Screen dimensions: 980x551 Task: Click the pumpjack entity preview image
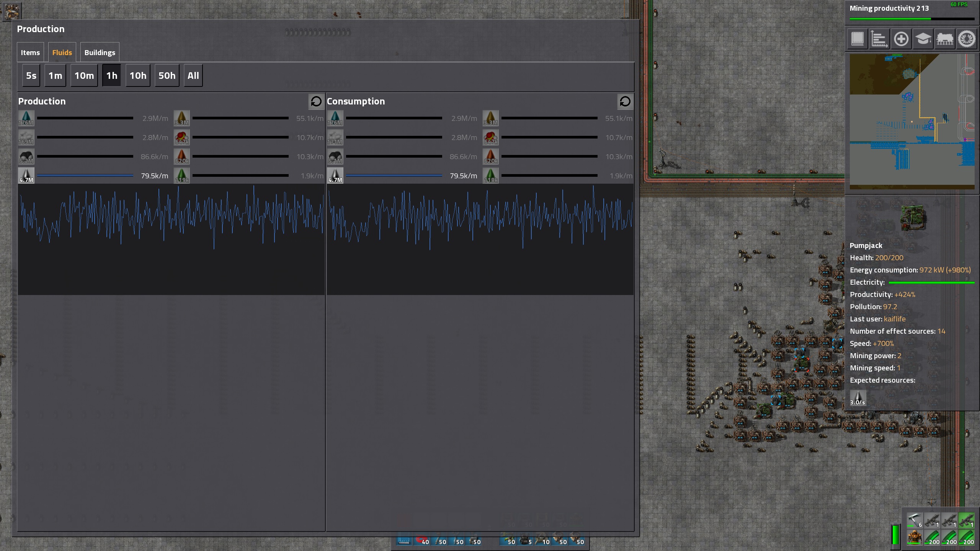tap(913, 217)
